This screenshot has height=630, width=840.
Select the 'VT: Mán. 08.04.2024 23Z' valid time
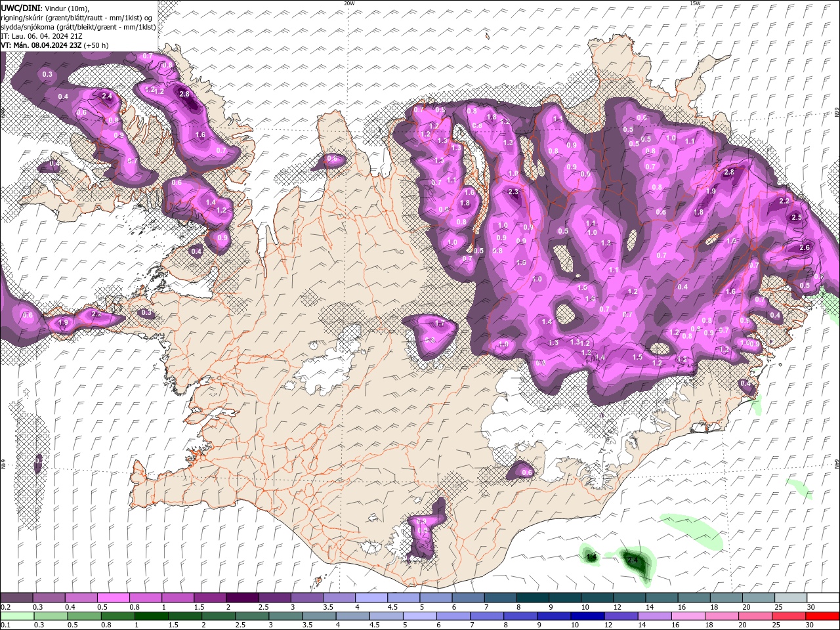click(41, 45)
